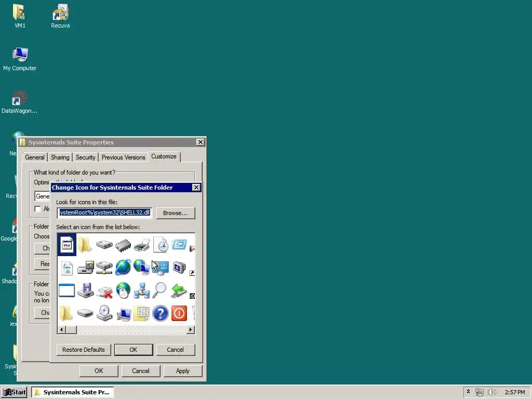Image resolution: width=532 pixels, height=399 pixels.
Task: Close the Change Icon dialog
Action: [x=196, y=187]
